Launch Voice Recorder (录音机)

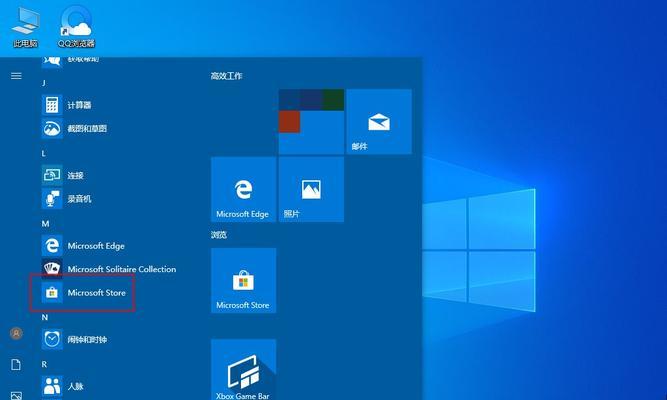pyautogui.click(x=66, y=198)
